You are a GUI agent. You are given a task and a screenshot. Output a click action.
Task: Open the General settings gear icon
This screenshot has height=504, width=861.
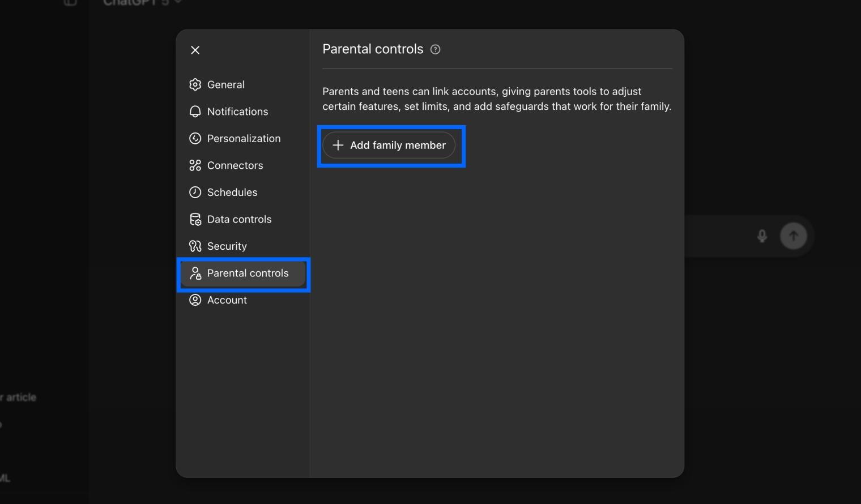pos(195,84)
